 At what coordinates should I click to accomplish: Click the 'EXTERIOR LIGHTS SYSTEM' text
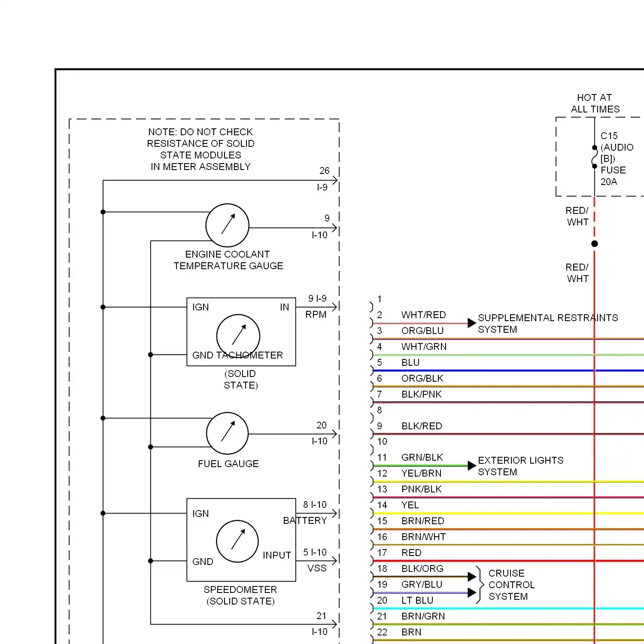click(x=520, y=466)
